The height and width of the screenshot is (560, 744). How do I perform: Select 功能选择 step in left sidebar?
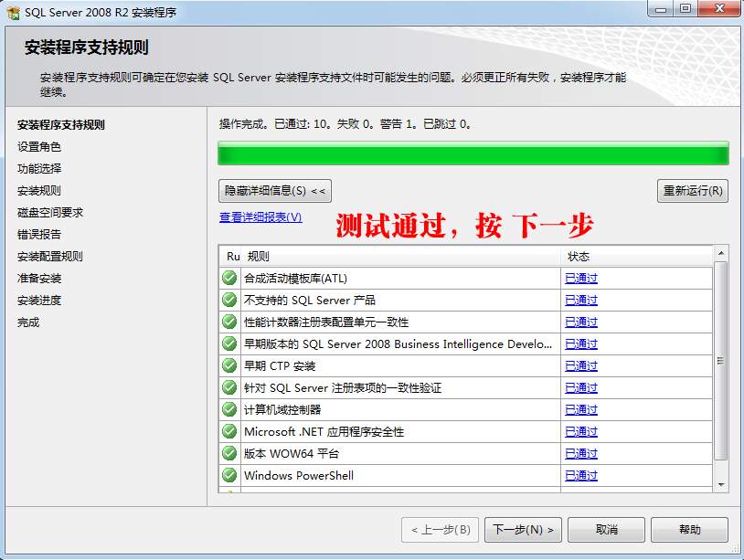tap(39, 169)
